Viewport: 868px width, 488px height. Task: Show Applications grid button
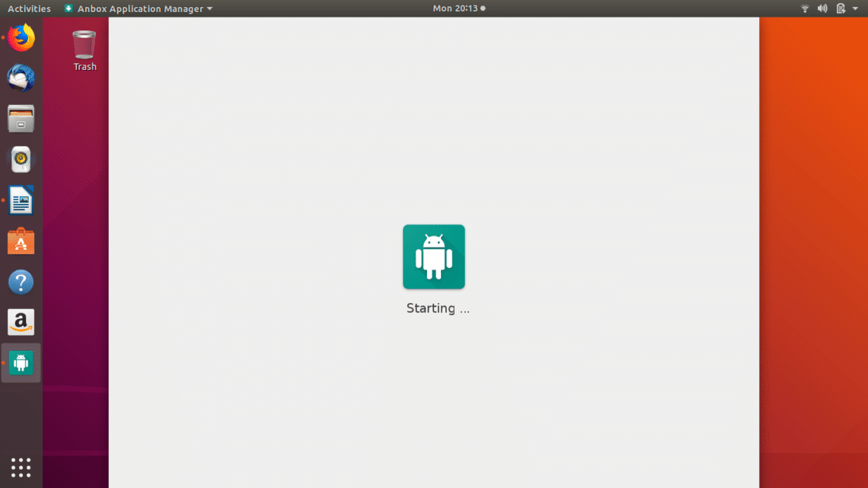(21, 467)
